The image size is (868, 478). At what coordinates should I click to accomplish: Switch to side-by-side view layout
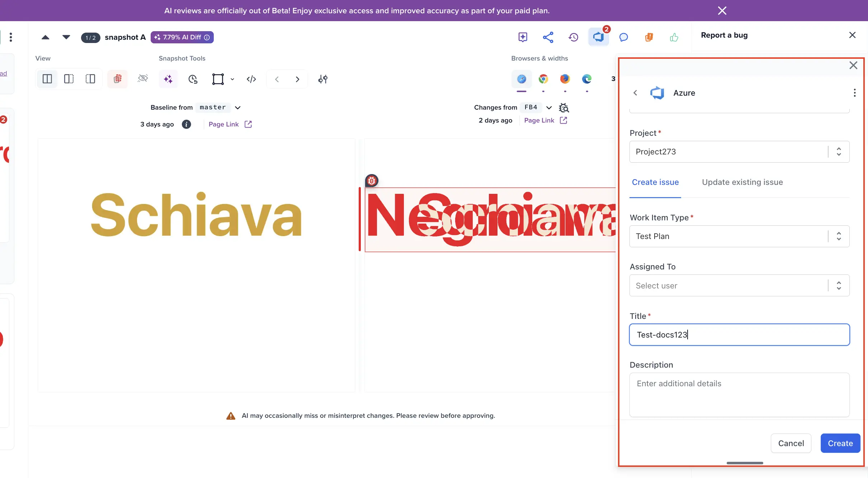tap(47, 79)
